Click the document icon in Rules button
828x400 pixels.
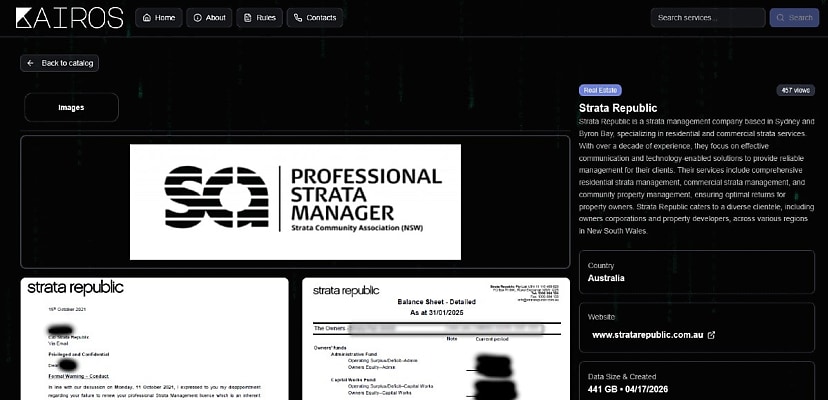tap(248, 17)
